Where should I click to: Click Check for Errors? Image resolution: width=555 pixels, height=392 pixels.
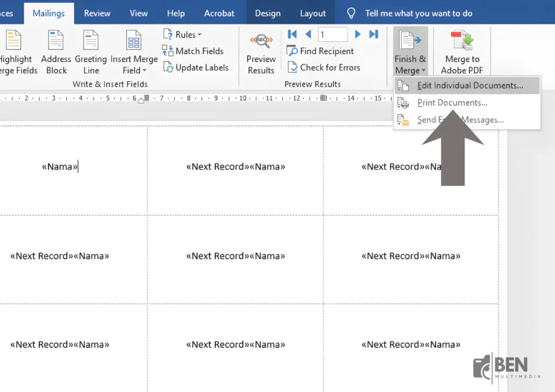point(324,67)
